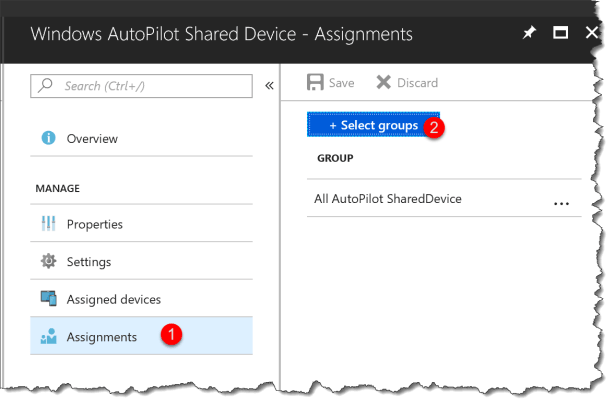Viewport: 615px width, 406px height.
Task: Click the Search (Ctrl+/) input field
Action: click(150, 86)
